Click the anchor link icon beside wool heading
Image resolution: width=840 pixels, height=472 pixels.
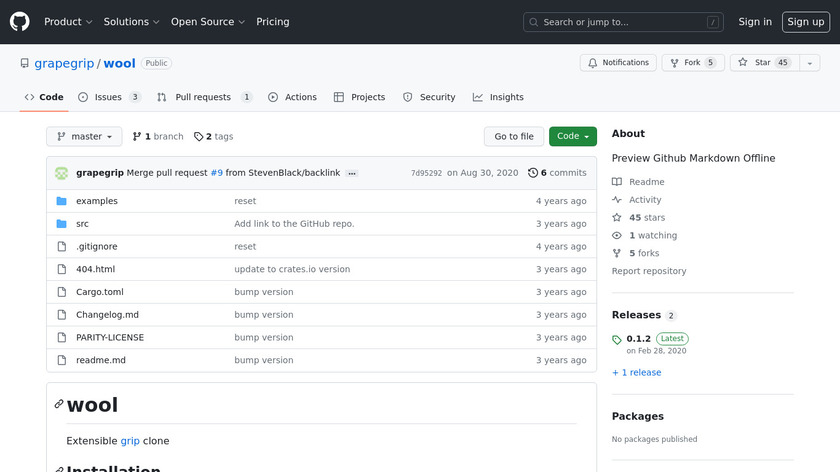pyautogui.click(x=59, y=404)
